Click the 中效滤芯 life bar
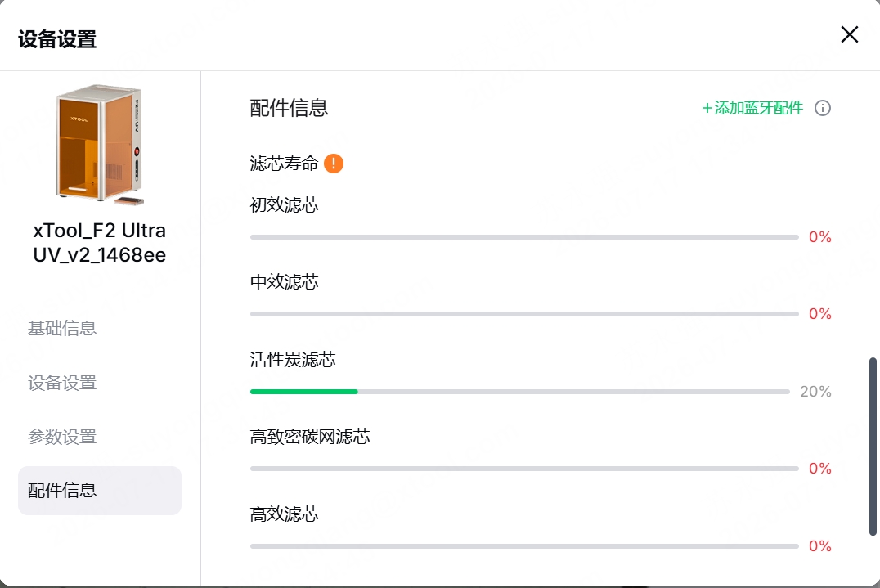The width and height of the screenshot is (880, 588). [x=524, y=314]
